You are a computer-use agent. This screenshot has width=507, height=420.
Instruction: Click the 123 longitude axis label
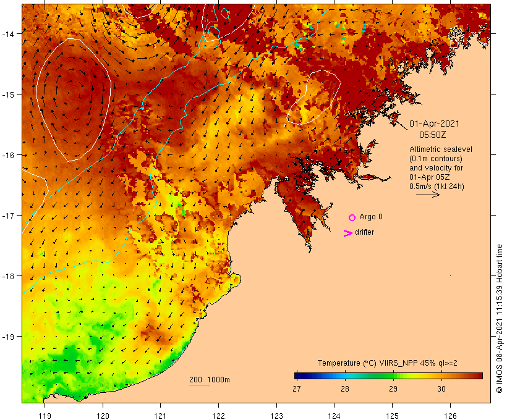[x=276, y=416]
